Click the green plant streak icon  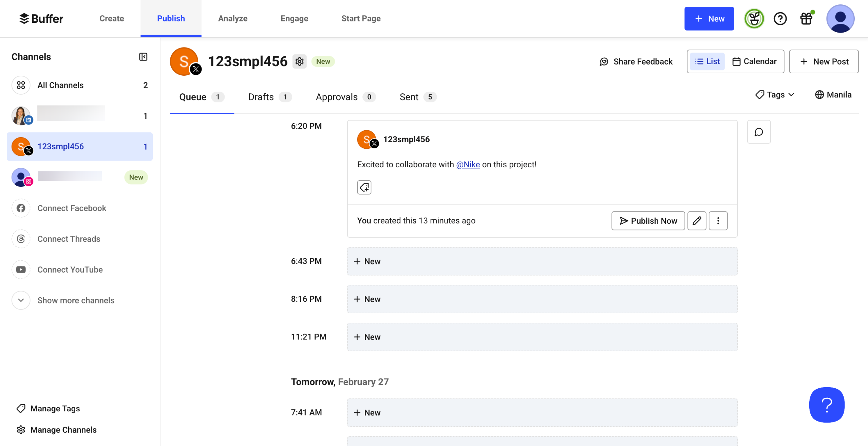pos(754,19)
